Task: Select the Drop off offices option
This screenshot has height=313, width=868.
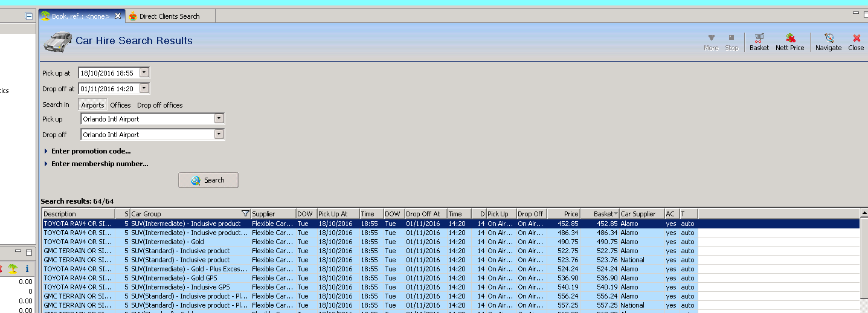Action: 159,105
